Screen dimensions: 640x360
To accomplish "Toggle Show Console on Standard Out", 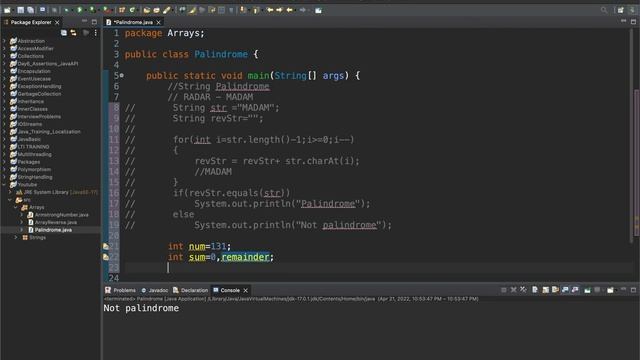I will pos(565,290).
